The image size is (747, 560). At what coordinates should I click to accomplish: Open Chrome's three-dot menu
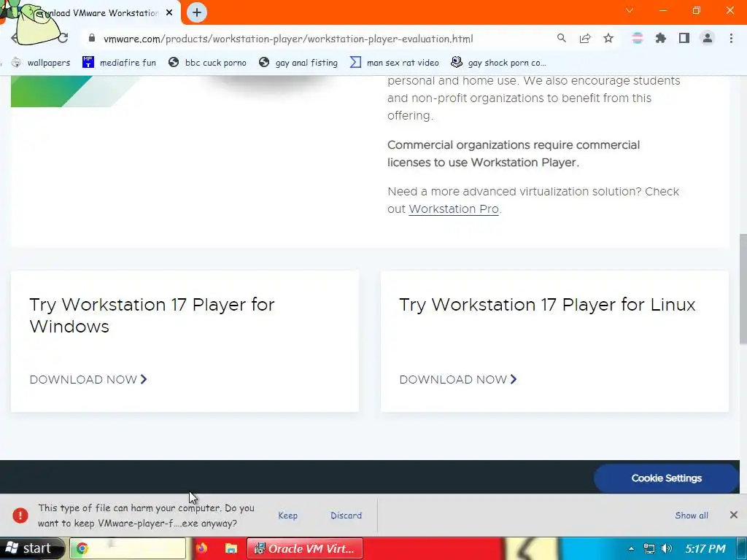click(731, 38)
